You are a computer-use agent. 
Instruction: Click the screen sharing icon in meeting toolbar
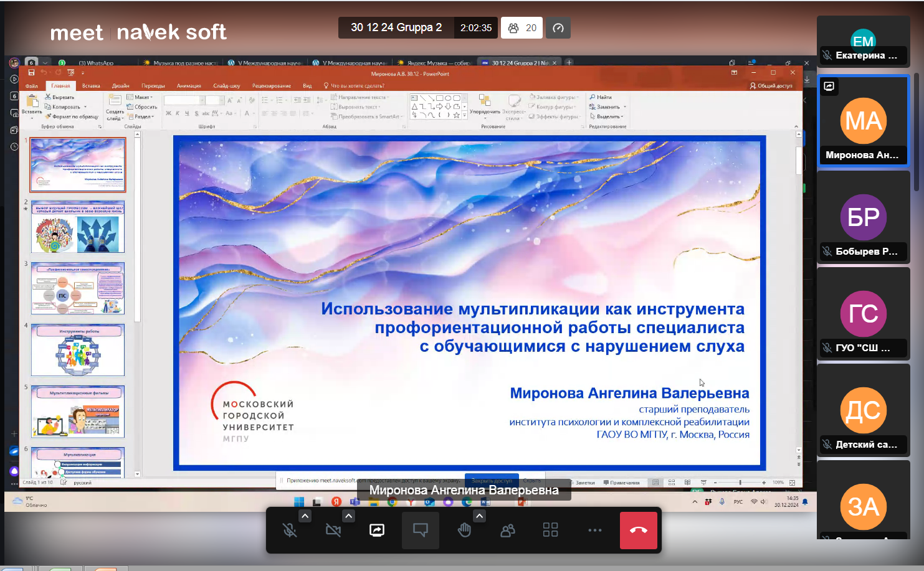pyautogui.click(x=377, y=530)
